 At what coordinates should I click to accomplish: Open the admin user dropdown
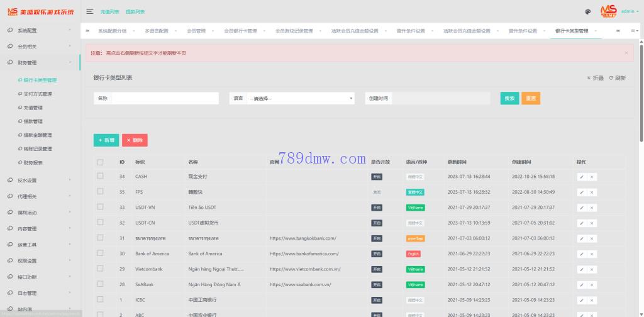click(628, 11)
